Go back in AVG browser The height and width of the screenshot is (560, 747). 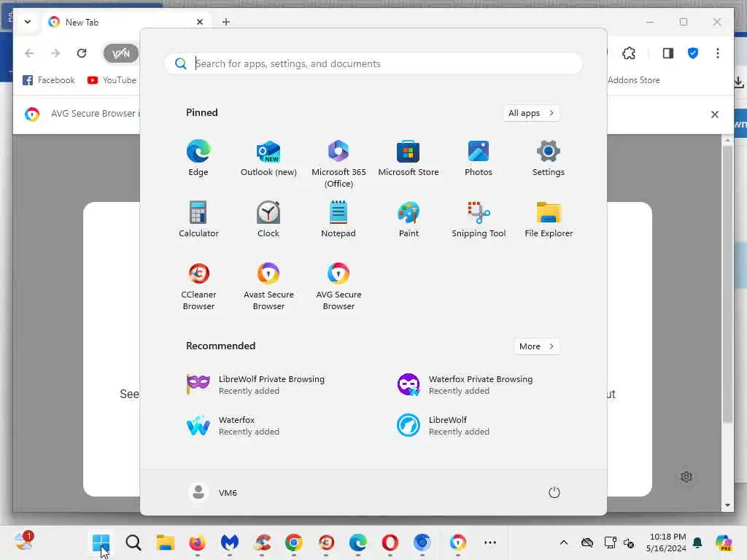pyautogui.click(x=29, y=52)
